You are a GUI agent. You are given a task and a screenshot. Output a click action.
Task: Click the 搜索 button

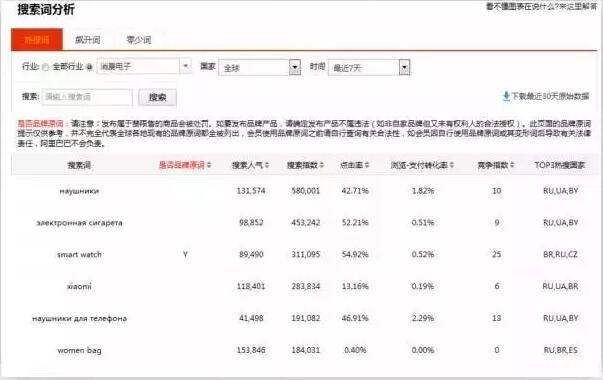pos(157,97)
